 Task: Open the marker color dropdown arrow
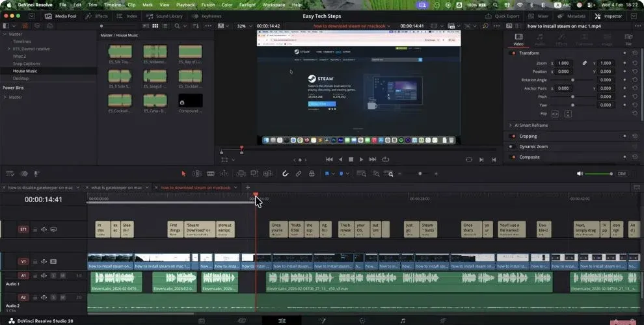point(347,174)
